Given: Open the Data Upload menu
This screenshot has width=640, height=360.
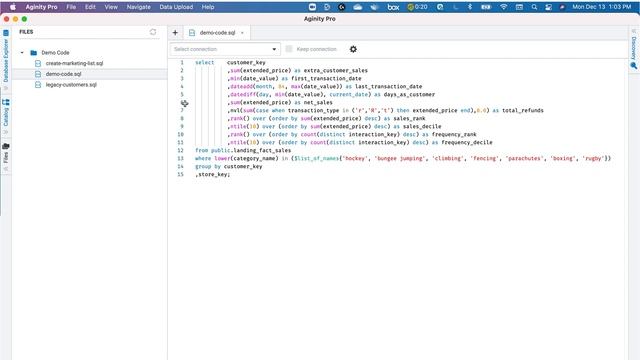Looking at the screenshot, I should click(176, 7).
